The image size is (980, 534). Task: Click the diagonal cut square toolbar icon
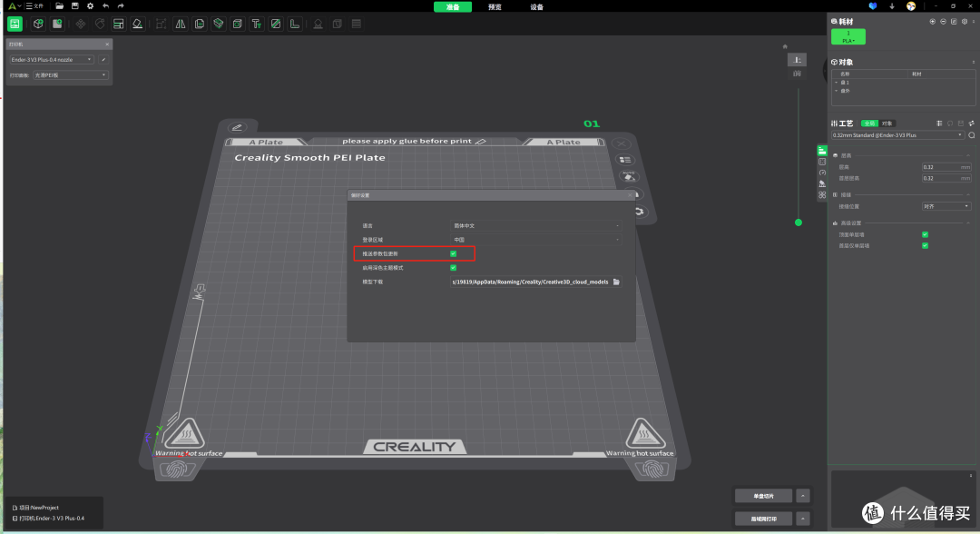tap(276, 24)
